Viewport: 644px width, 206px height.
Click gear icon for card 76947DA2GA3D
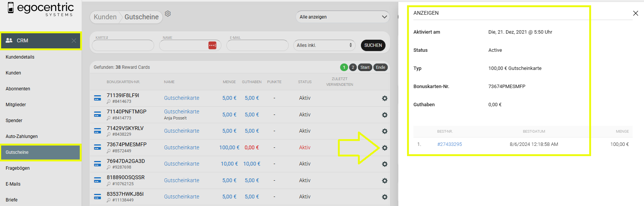tap(384, 164)
